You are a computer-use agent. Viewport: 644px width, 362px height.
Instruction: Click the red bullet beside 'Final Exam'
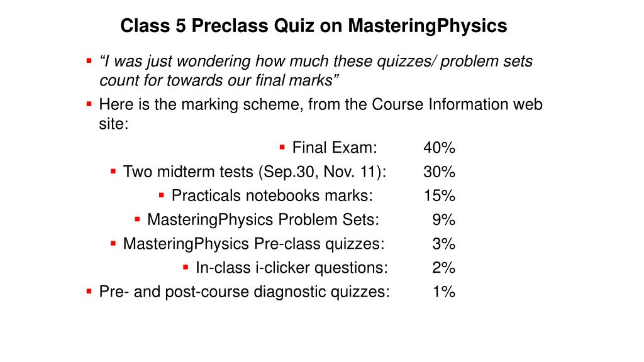coord(282,147)
